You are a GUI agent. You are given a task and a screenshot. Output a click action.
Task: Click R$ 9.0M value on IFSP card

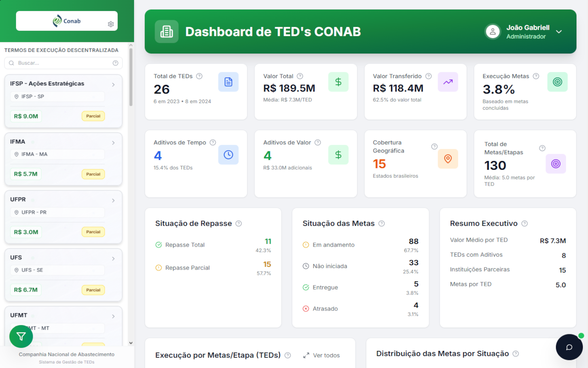(26, 116)
